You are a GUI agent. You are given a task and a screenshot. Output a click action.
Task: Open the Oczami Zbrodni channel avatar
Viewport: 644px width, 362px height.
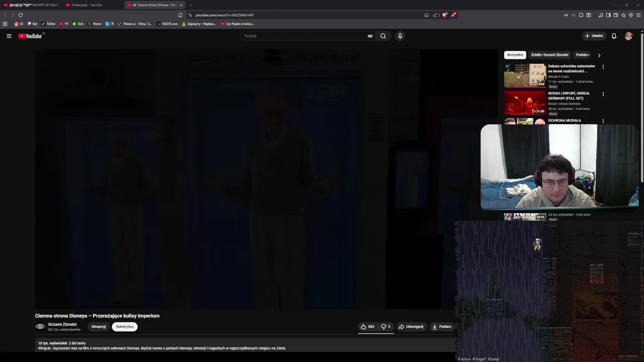(40, 326)
